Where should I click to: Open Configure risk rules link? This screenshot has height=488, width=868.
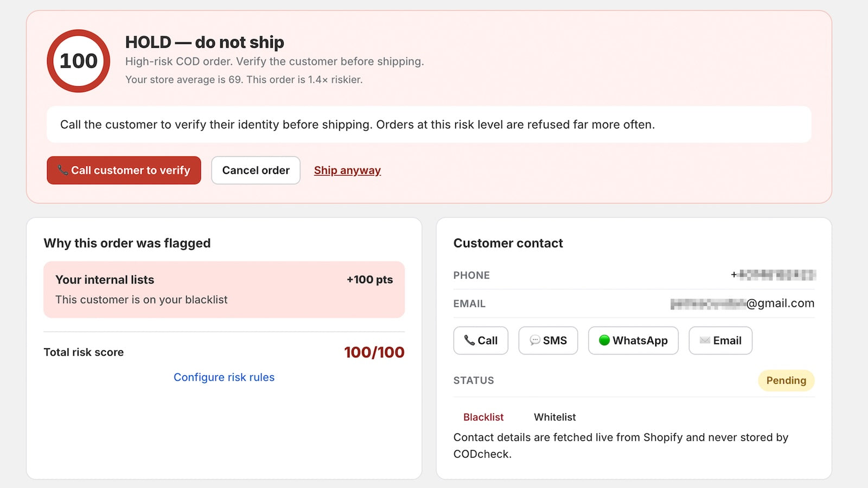click(x=224, y=377)
